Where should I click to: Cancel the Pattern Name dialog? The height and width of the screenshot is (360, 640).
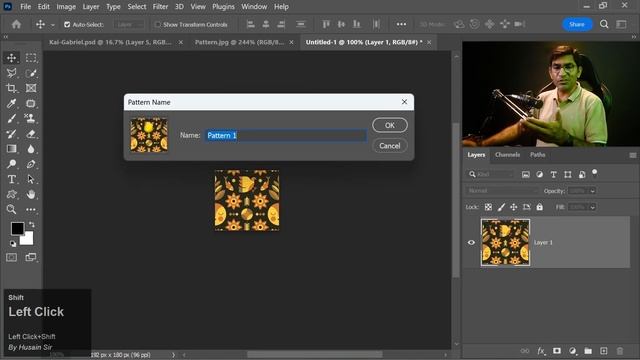(x=390, y=146)
